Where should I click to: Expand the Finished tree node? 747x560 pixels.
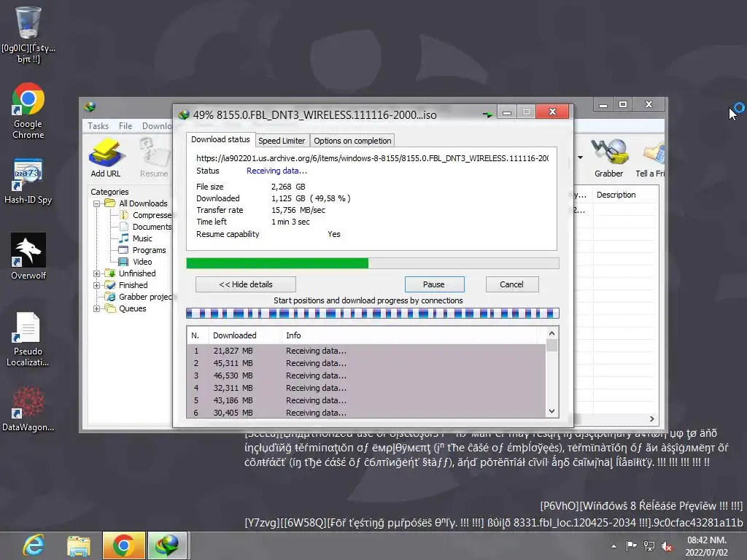97,285
